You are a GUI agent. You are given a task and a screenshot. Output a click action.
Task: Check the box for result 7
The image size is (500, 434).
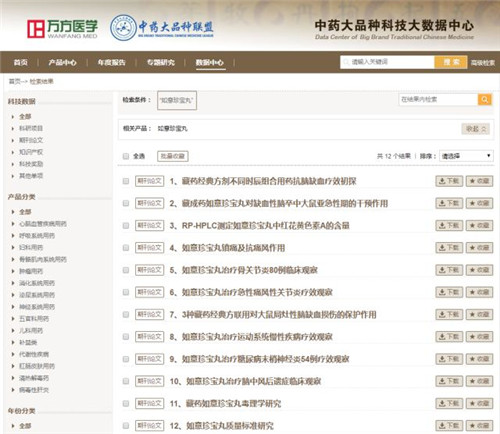click(x=126, y=314)
